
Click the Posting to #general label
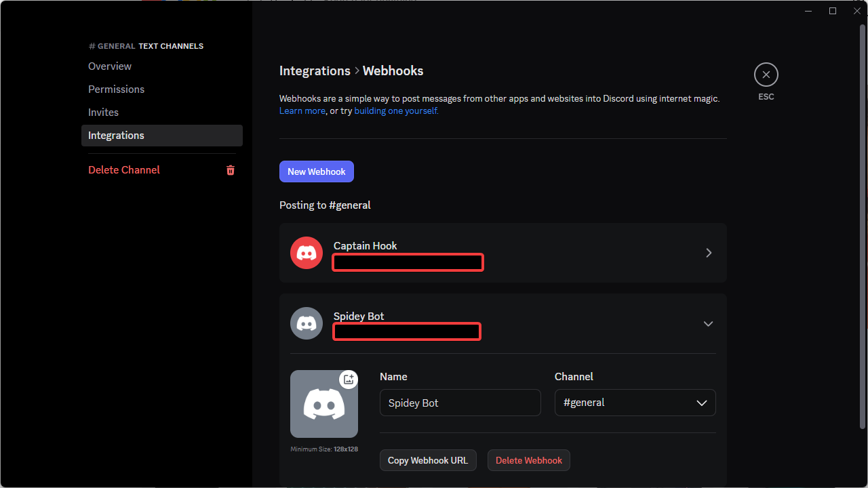pos(325,205)
